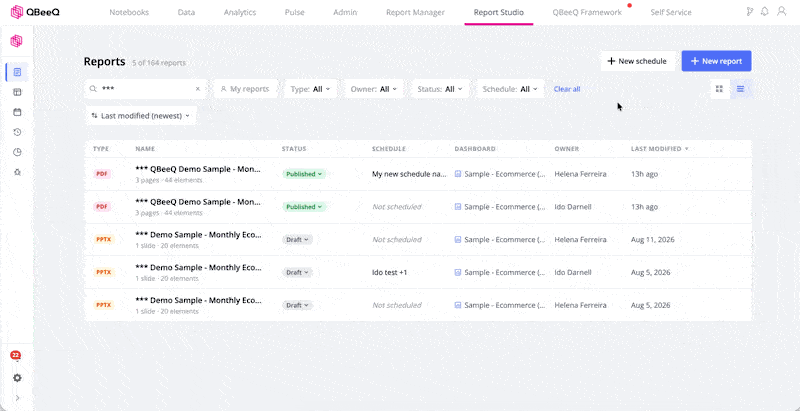This screenshot has width=800, height=411.
Task: Go to Analytics tab
Action: (x=240, y=12)
